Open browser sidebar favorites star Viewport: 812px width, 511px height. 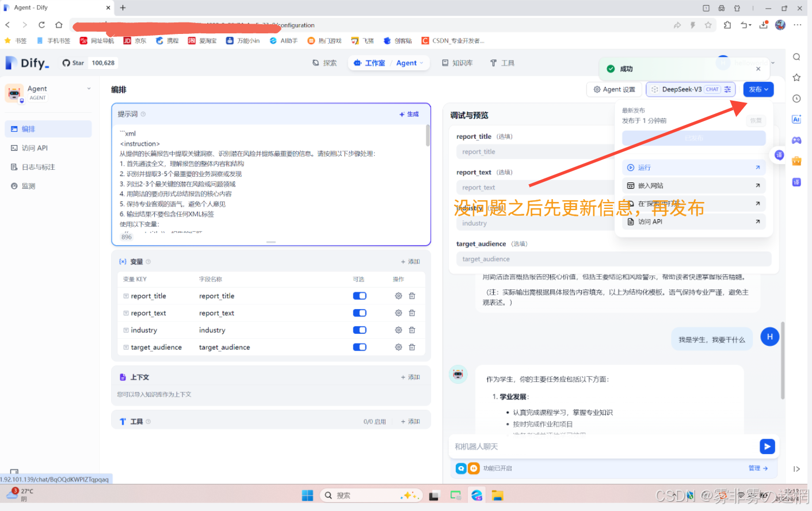coord(796,77)
